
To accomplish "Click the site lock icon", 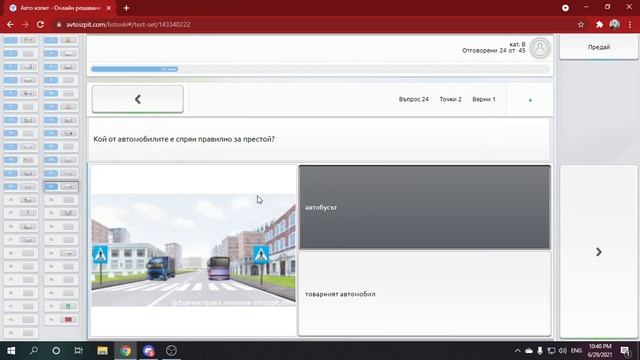I will click(59, 24).
